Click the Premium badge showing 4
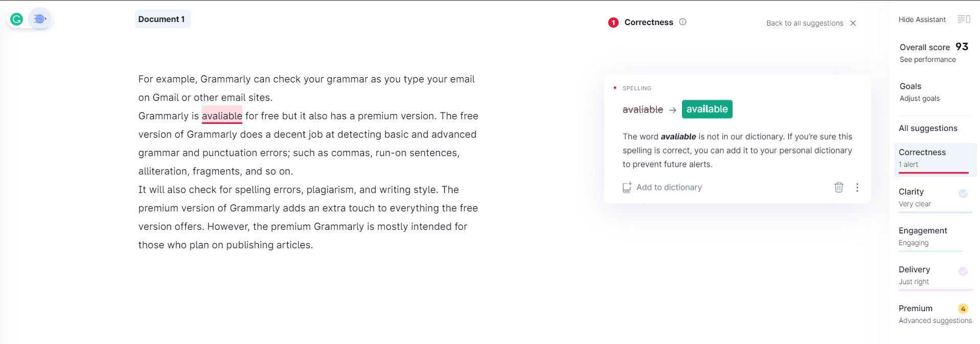Image resolution: width=980 pixels, height=344 pixels. pyautogui.click(x=963, y=308)
